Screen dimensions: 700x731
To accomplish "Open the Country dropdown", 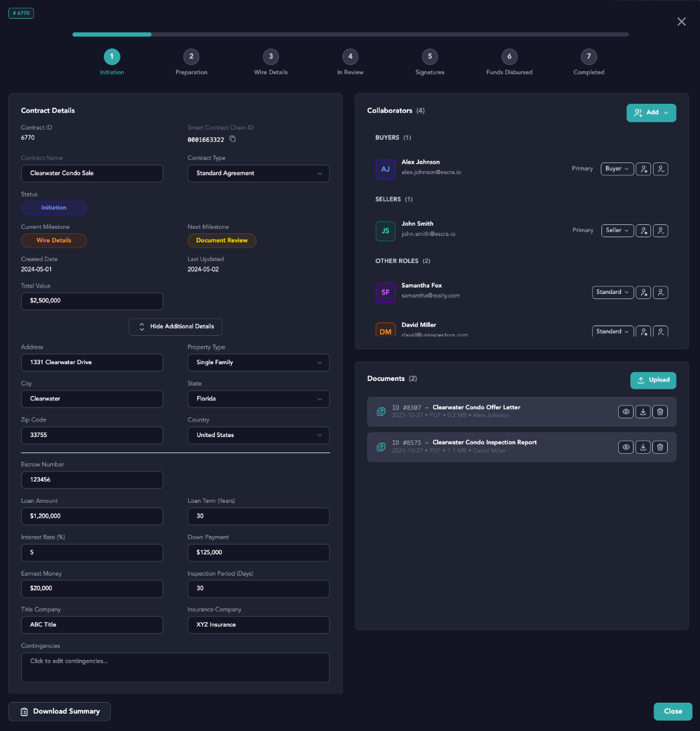I will point(258,435).
